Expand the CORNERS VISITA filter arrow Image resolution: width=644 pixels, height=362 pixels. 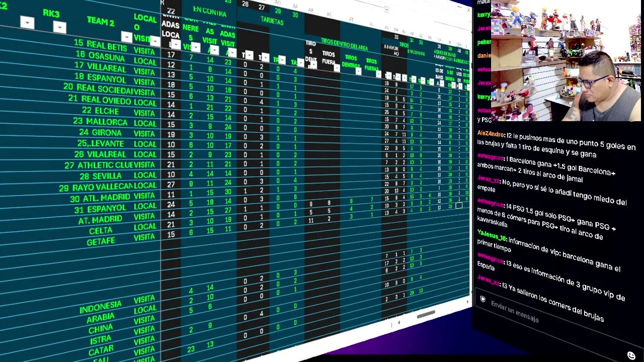coord(195,47)
